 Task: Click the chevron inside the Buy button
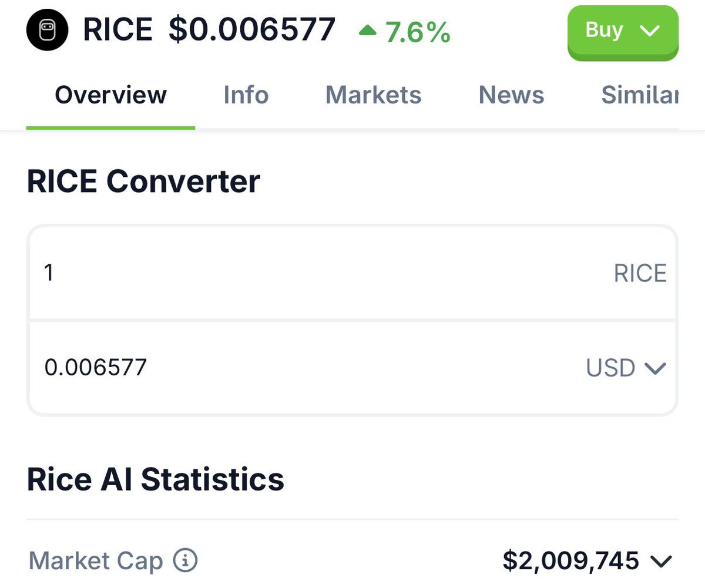click(x=650, y=31)
